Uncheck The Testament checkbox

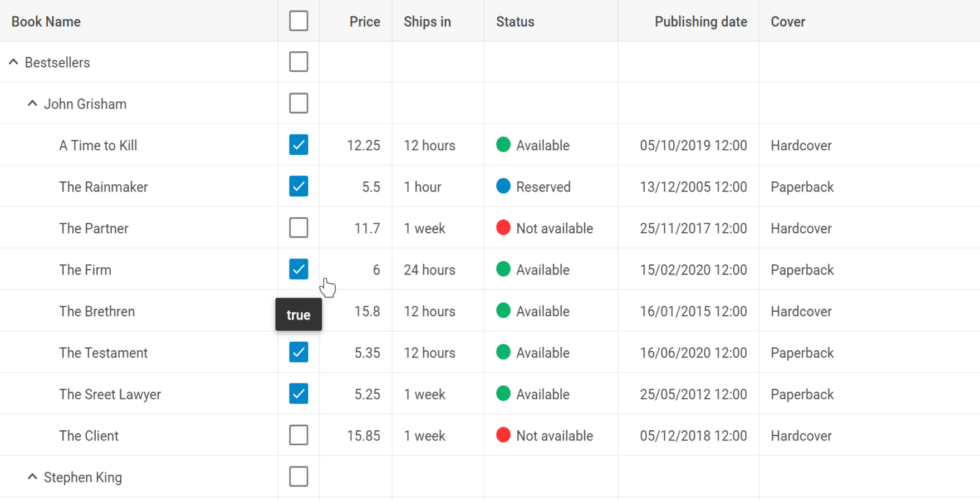click(298, 352)
